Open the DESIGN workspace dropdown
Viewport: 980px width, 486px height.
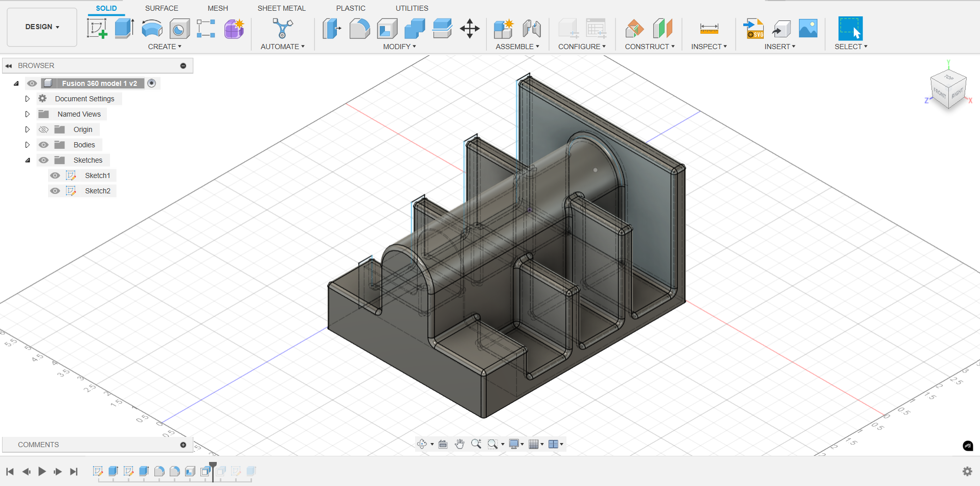tap(42, 27)
